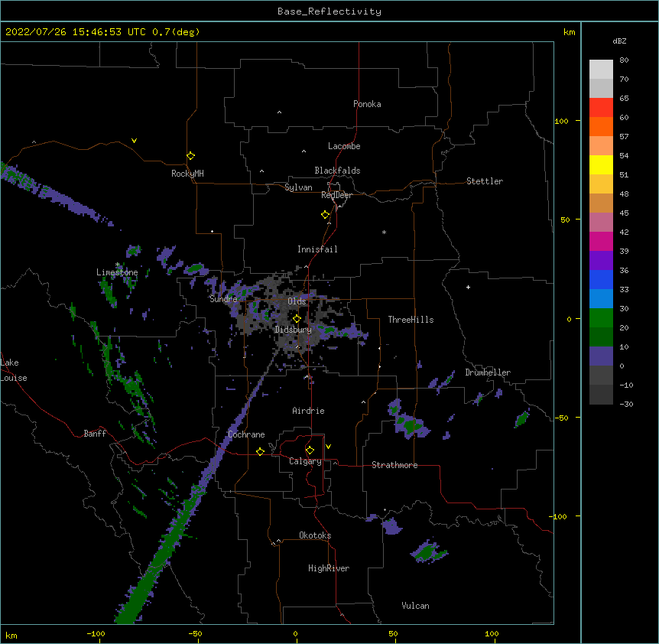Click the Blackfalds city label

(x=337, y=171)
